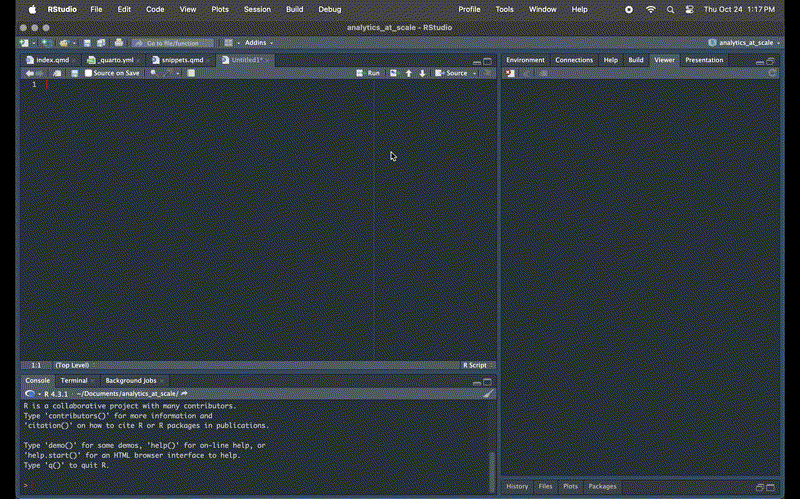This screenshot has height=499, width=800.
Task: Switch to the Terminal tab
Action: pos(74,381)
